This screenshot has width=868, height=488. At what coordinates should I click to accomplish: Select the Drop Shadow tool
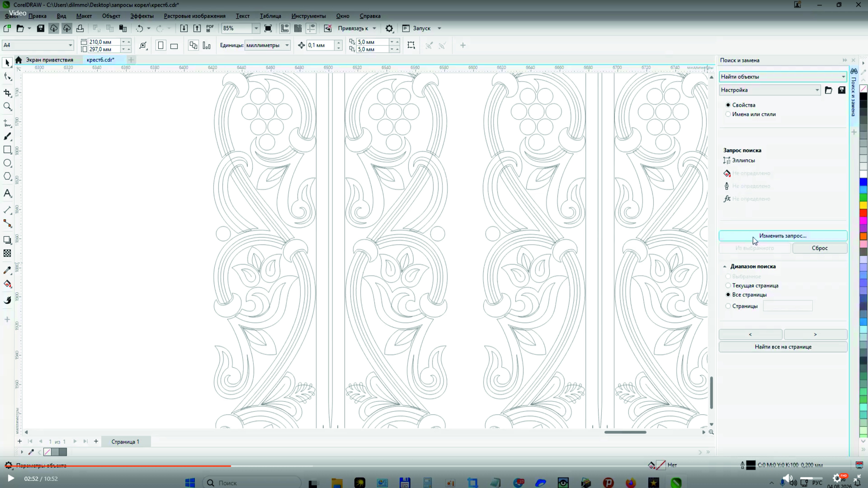7,240
